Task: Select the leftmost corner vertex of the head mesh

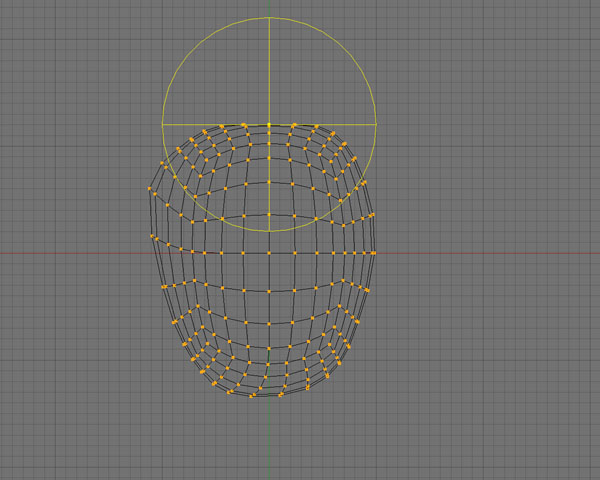Action: [150, 188]
